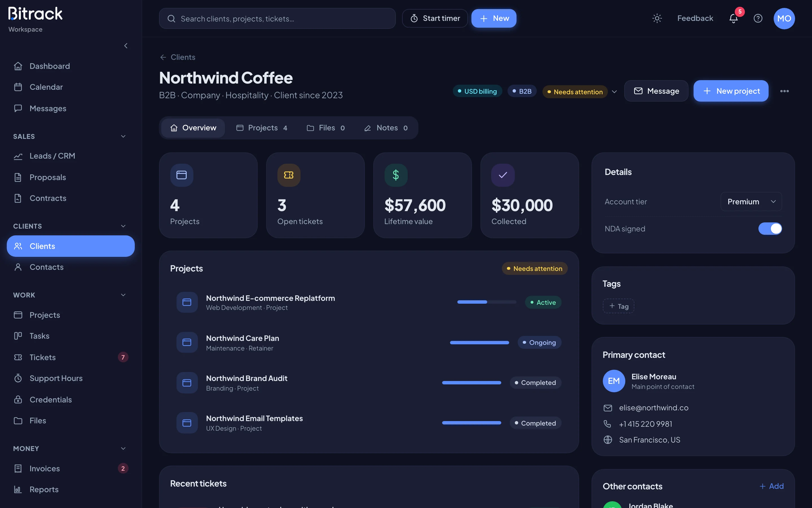
Task: Collapse the WORK sidebar section
Action: click(123, 295)
